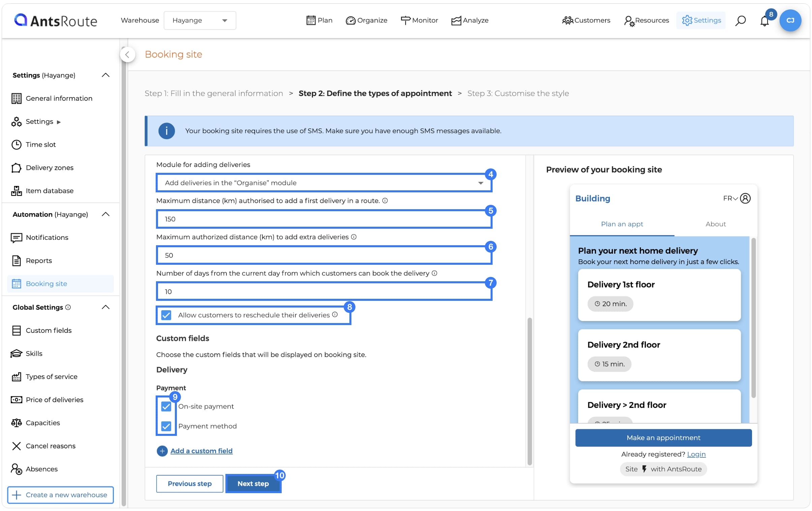Click the Booking site calendar icon
The image size is (812, 511).
tap(16, 284)
